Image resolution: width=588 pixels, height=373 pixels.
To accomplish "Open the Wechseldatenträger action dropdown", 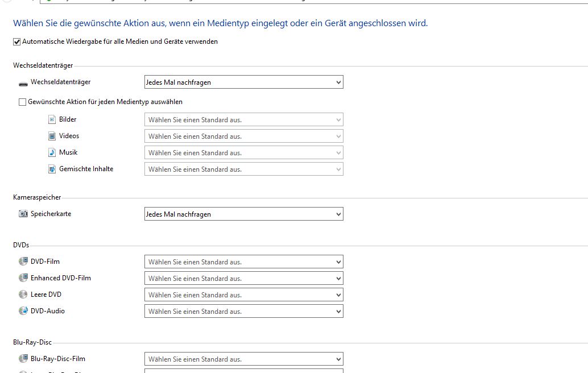I will click(244, 82).
